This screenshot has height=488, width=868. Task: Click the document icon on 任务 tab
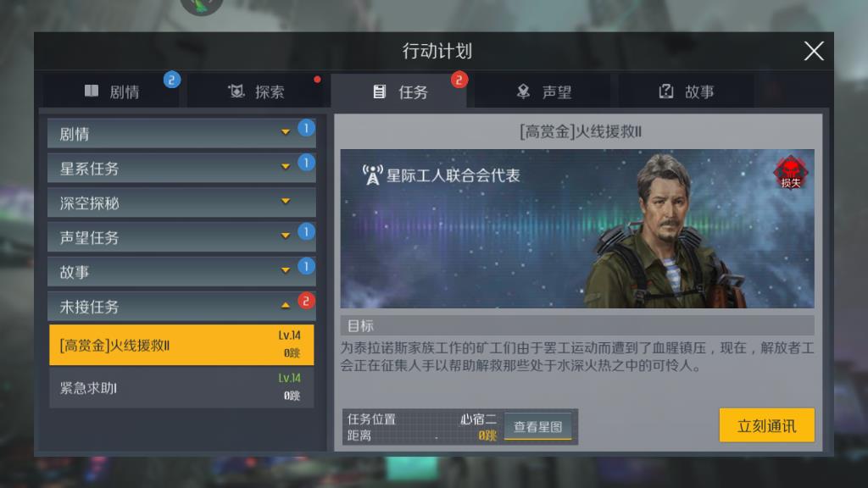point(379,91)
